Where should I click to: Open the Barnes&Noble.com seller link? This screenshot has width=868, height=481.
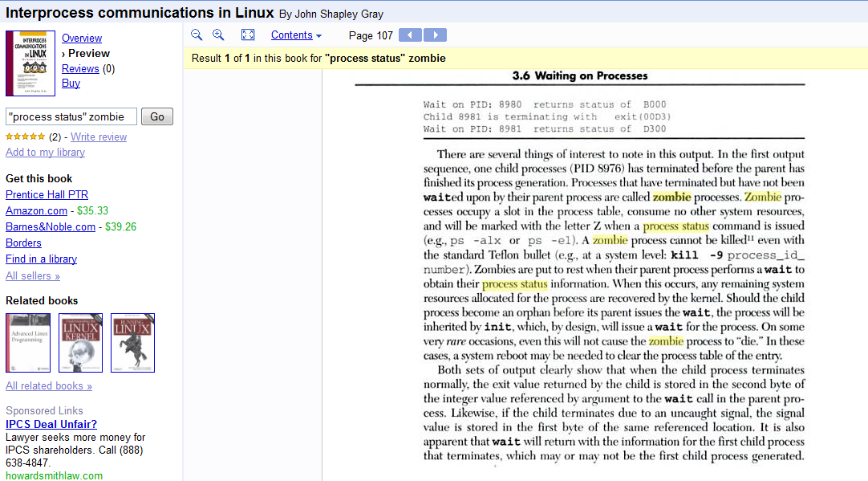(51, 226)
